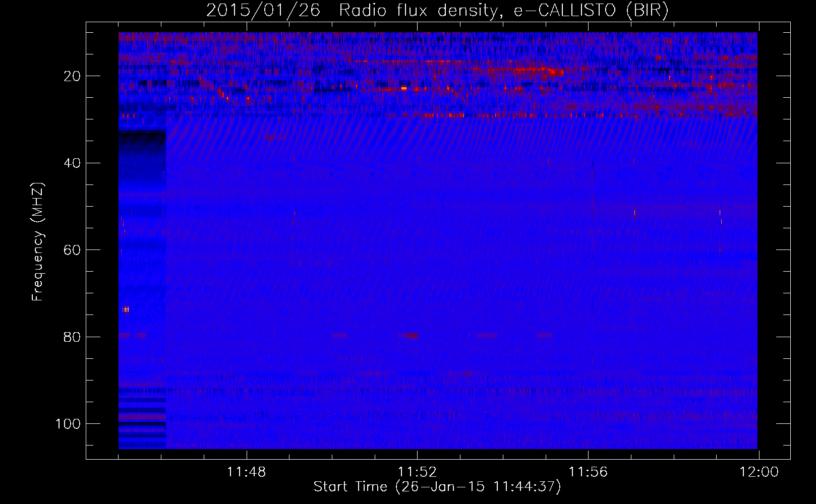Viewport: 816px width, 504px height.
Task: Click the 'Frequency (MHZ)' axis label
Action: tap(38, 242)
